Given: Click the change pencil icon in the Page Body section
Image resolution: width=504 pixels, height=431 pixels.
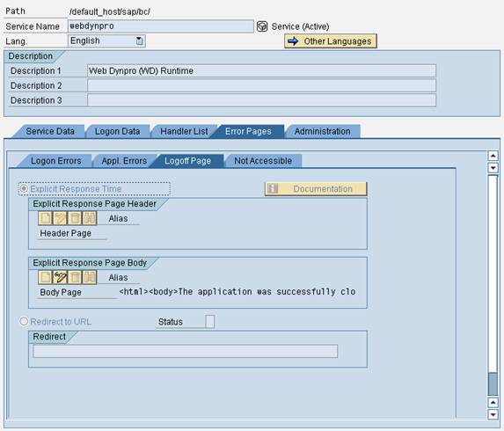Looking at the screenshot, I should 60,277.
